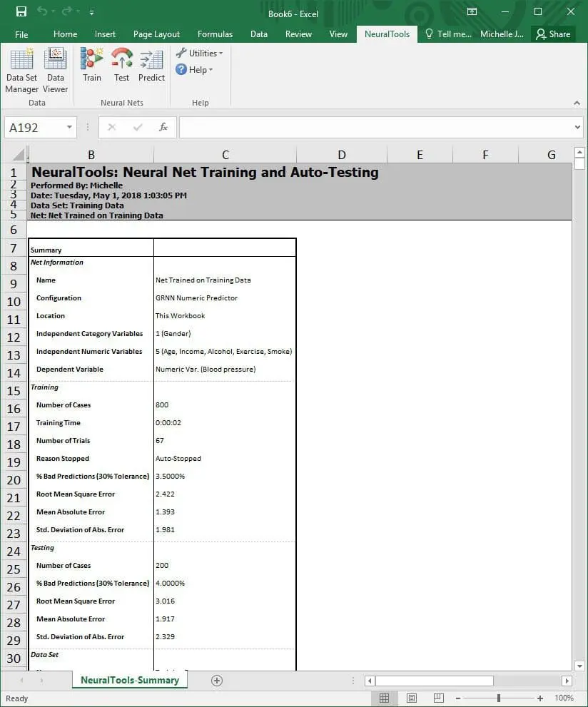Open the Help dropdown menu
Image resolution: width=588 pixels, height=707 pixels.
click(x=195, y=70)
